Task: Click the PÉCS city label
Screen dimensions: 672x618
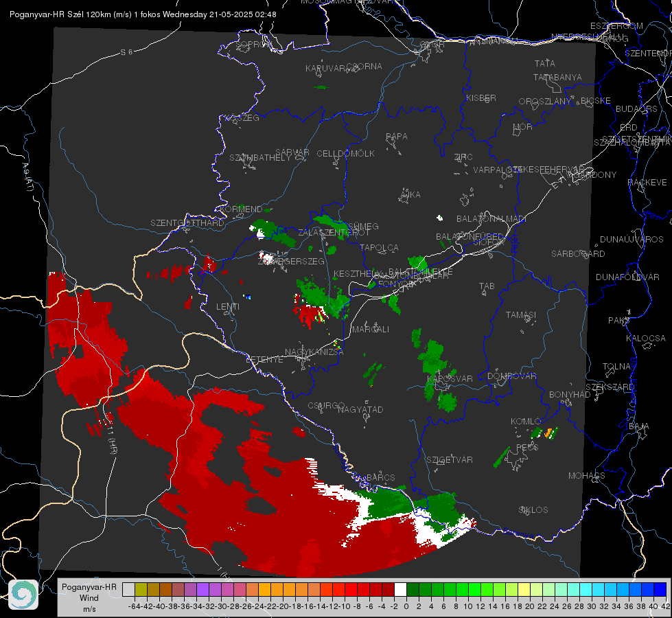Action: coord(527,447)
